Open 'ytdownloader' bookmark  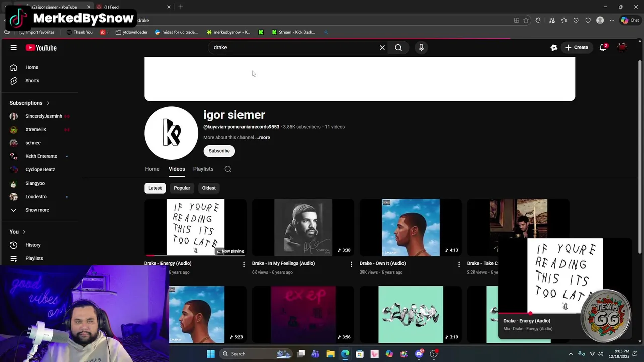pyautogui.click(x=132, y=32)
